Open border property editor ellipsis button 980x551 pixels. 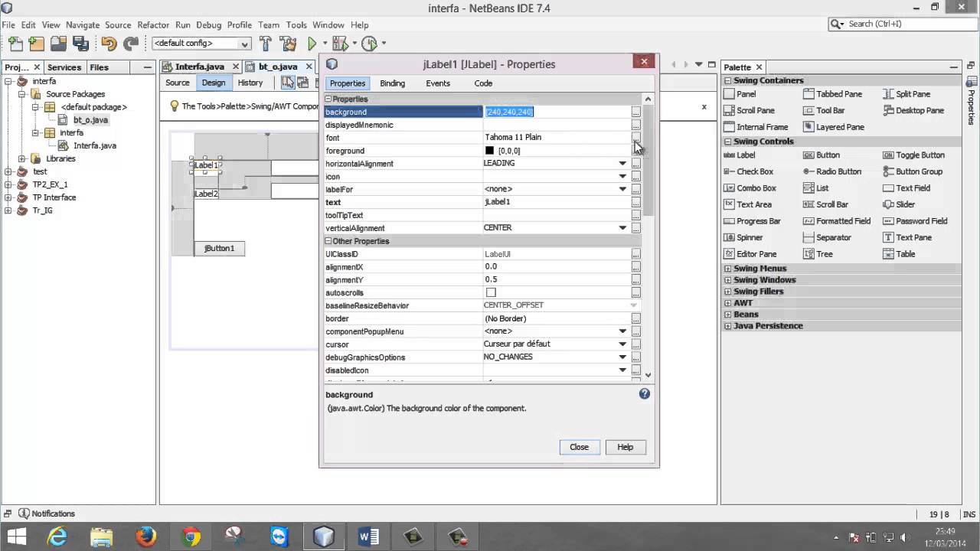coord(635,318)
